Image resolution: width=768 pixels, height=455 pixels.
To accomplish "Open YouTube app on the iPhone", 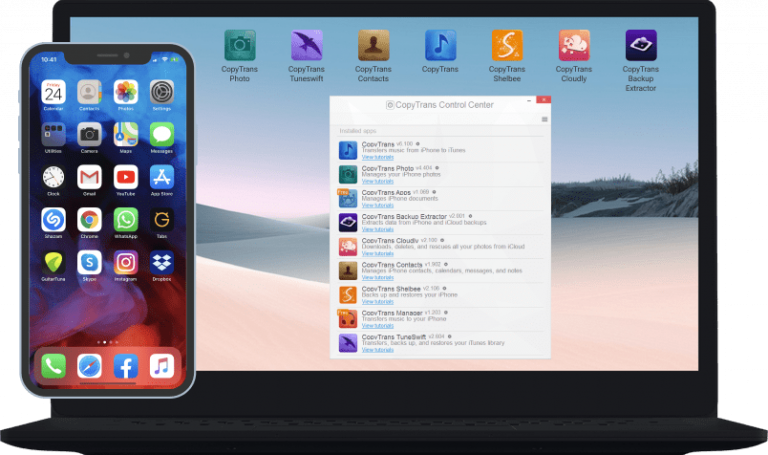I will (126, 177).
